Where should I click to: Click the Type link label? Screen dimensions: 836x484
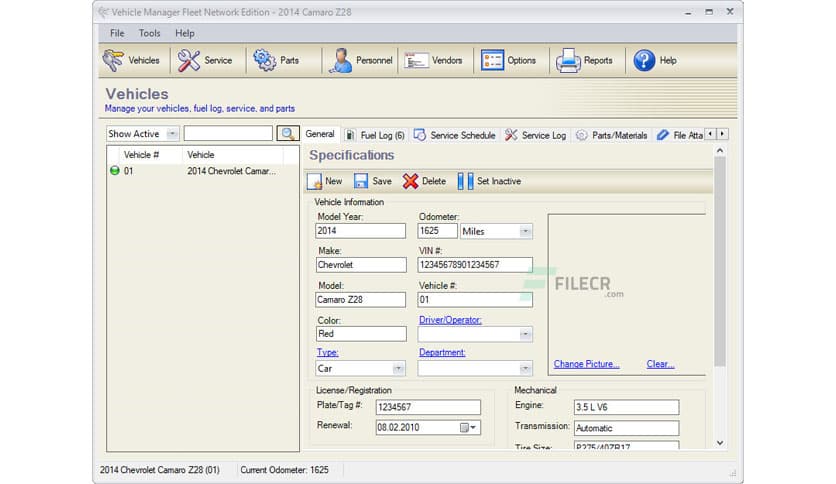[x=327, y=352]
